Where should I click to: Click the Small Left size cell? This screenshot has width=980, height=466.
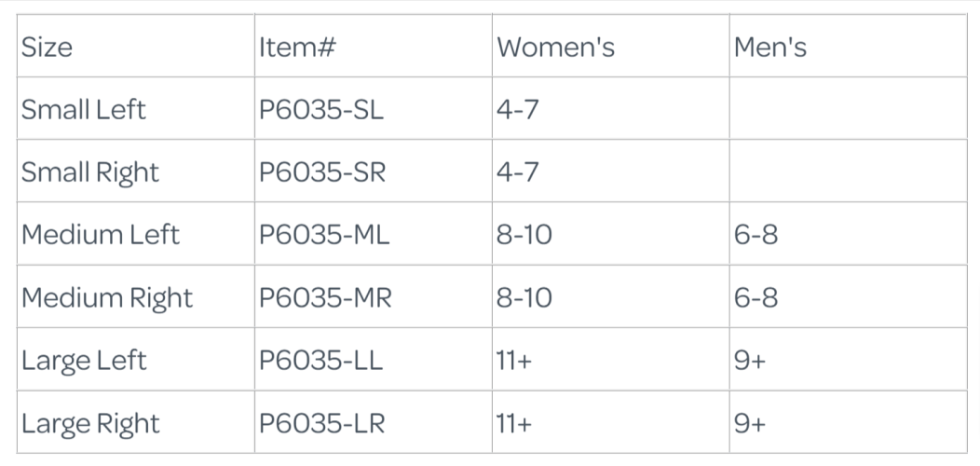tap(84, 109)
